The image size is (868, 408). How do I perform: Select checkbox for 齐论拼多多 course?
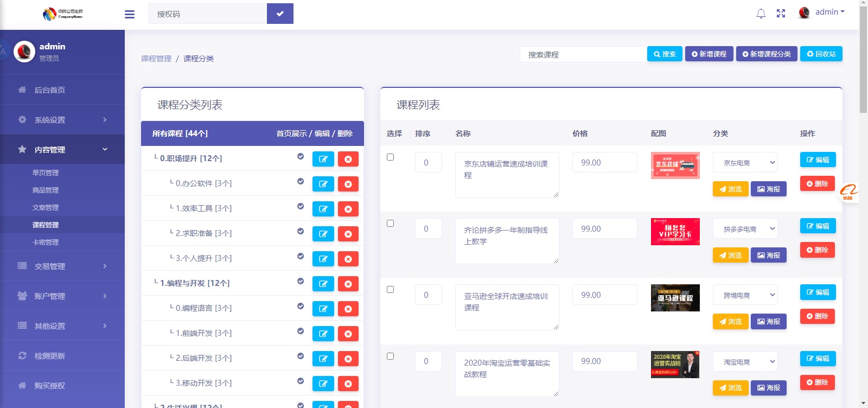pos(390,223)
